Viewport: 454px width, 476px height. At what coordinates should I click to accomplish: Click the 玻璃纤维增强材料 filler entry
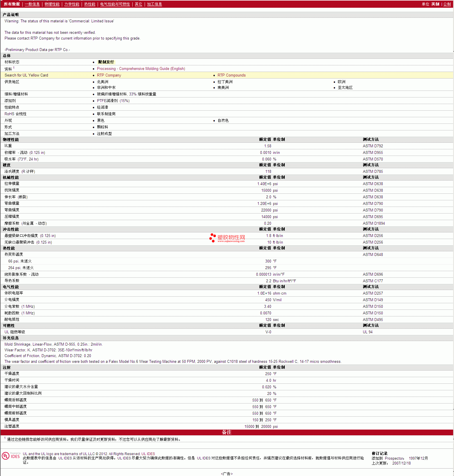coord(127,94)
